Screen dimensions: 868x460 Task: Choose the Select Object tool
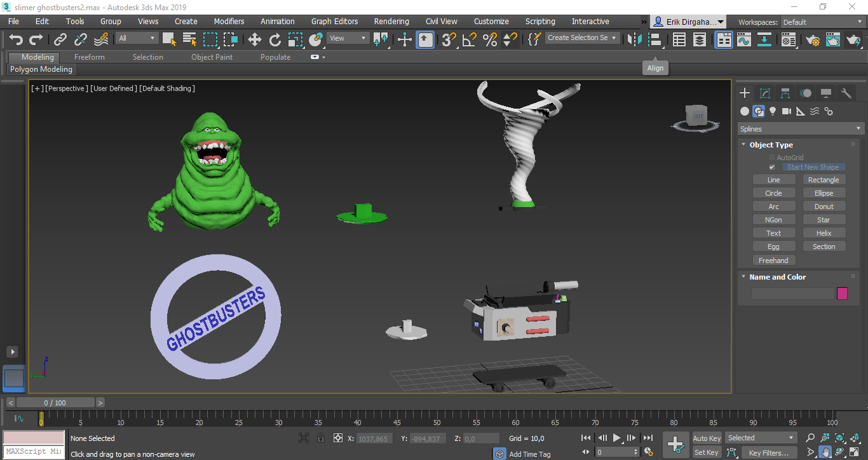169,39
